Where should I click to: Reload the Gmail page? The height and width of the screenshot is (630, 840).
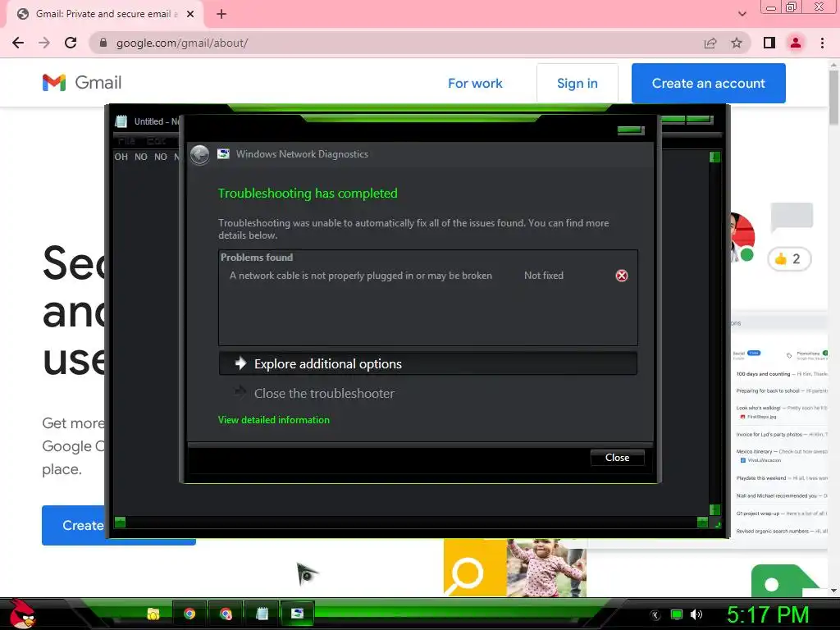pyautogui.click(x=71, y=43)
